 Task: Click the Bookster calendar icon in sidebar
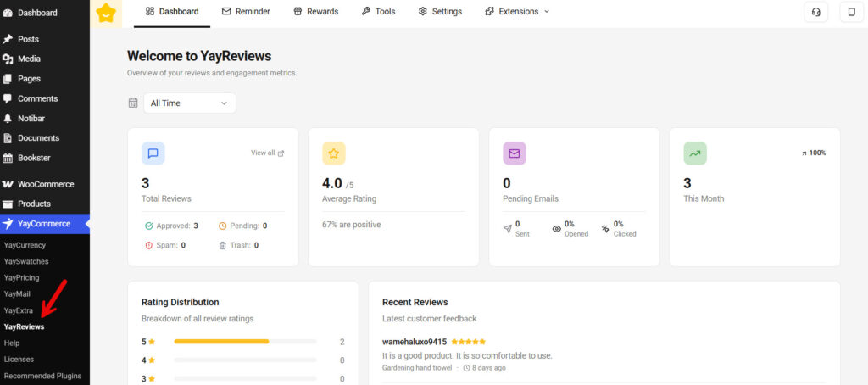(x=8, y=158)
